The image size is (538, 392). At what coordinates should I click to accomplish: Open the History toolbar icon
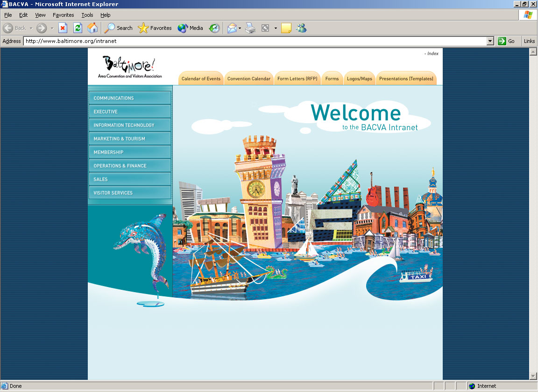click(x=214, y=28)
